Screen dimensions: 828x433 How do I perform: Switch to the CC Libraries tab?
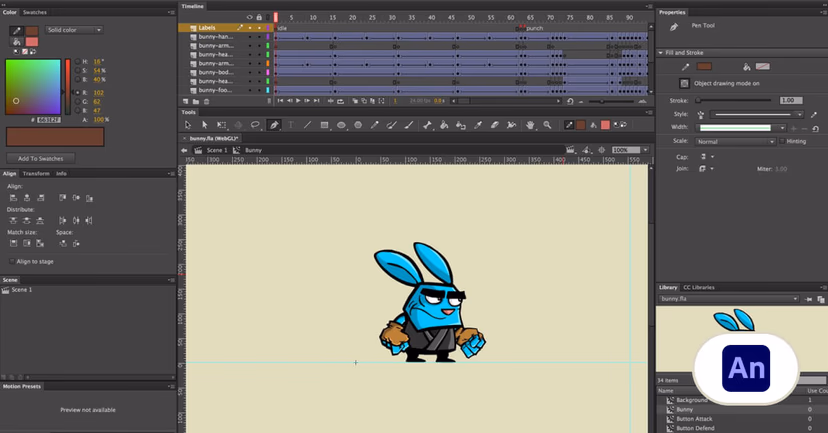pyautogui.click(x=699, y=288)
